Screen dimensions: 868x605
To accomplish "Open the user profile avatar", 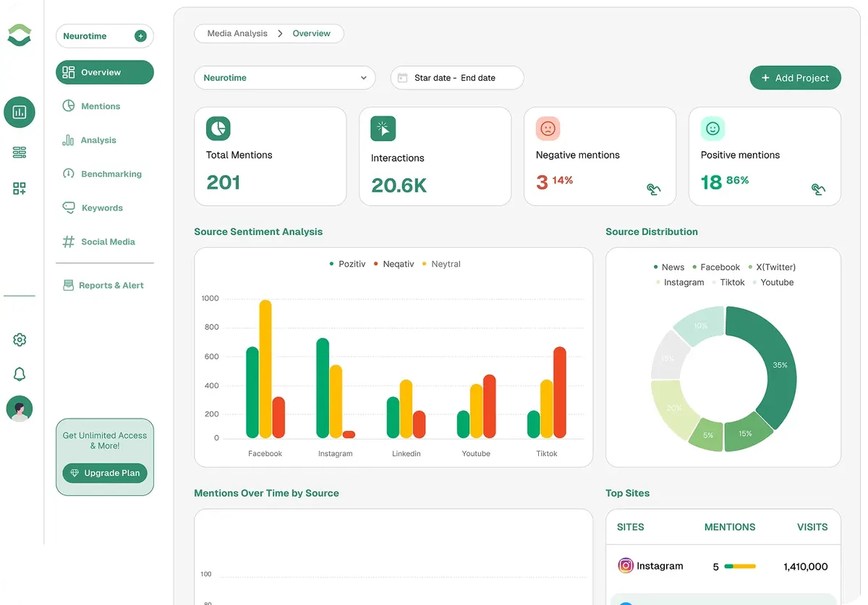I will tap(20, 409).
